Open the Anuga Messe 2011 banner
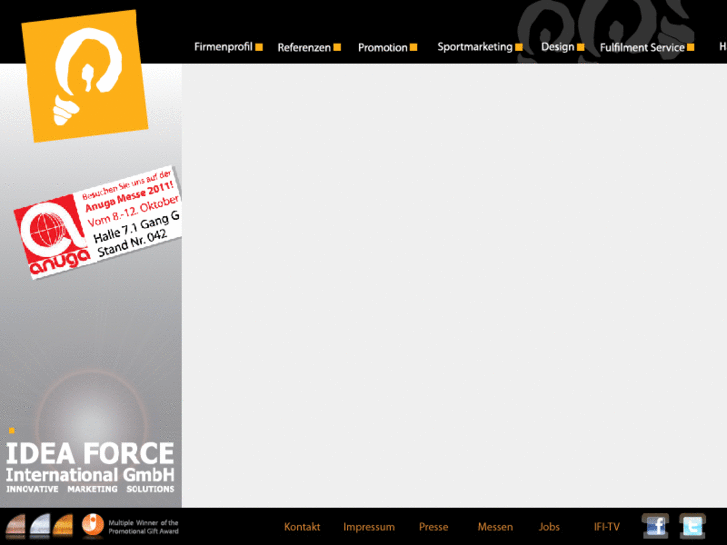This screenshot has width=727, height=545. [97, 223]
